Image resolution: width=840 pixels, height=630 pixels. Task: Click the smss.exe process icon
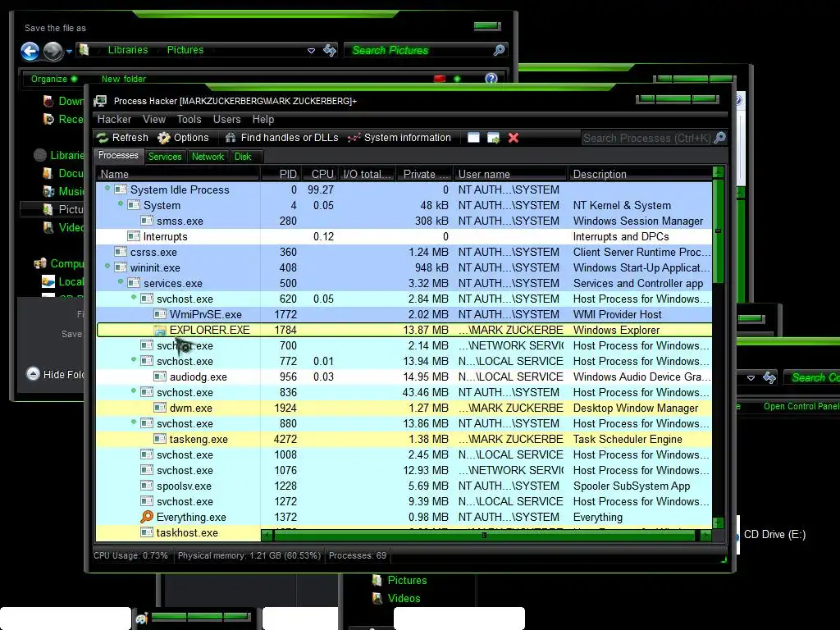coord(147,220)
